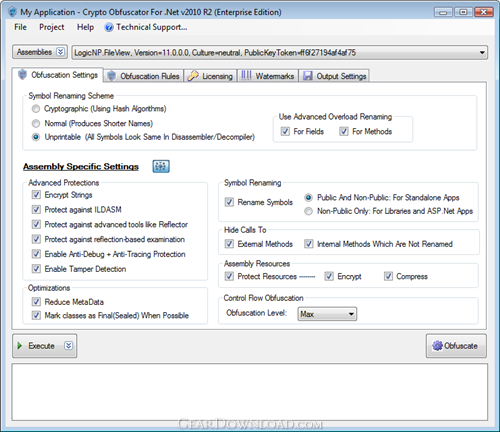
Task: Select Non-Public Only for libraries
Action: click(309, 211)
